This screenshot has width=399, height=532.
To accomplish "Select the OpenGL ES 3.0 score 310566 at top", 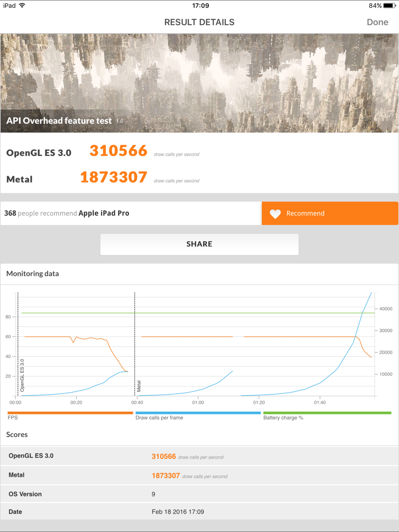I will [118, 151].
